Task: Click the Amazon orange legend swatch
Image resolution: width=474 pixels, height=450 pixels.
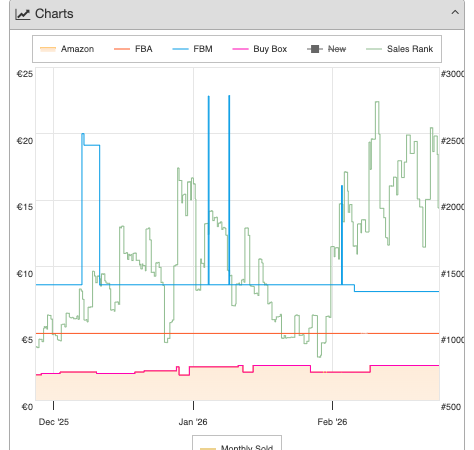Action: [x=48, y=49]
